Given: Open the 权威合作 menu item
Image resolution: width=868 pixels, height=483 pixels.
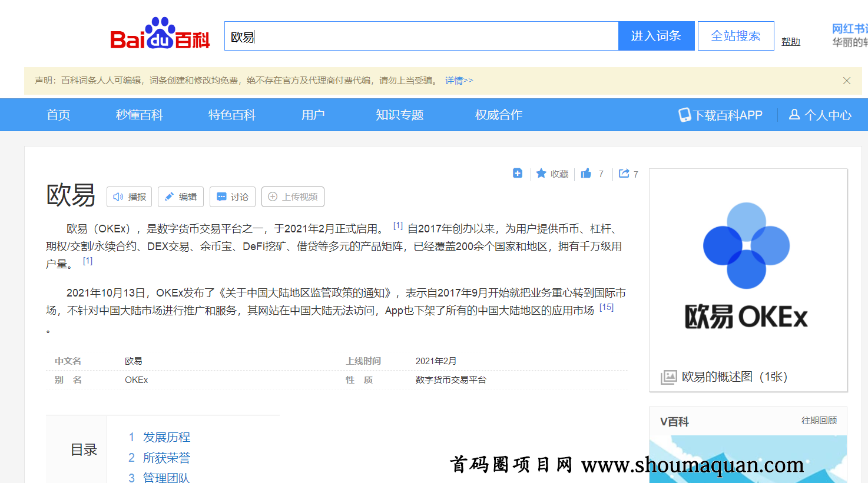Looking at the screenshot, I should [x=498, y=115].
